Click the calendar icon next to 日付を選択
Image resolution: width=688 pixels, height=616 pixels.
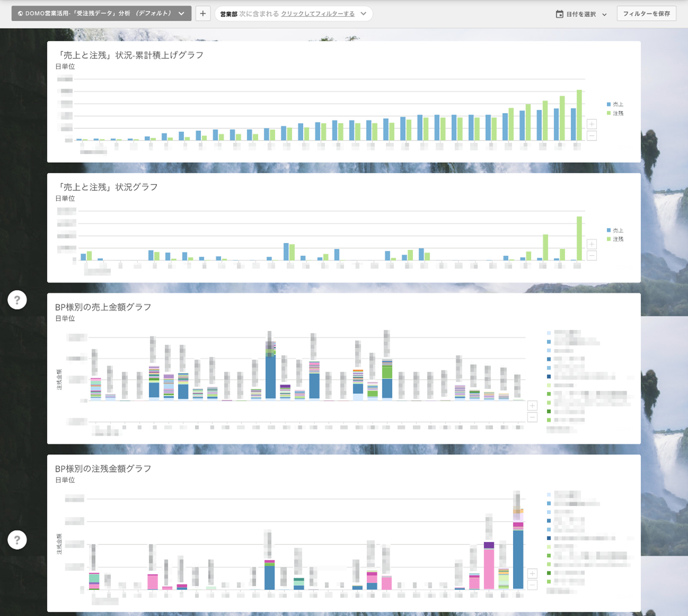point(559,14)
